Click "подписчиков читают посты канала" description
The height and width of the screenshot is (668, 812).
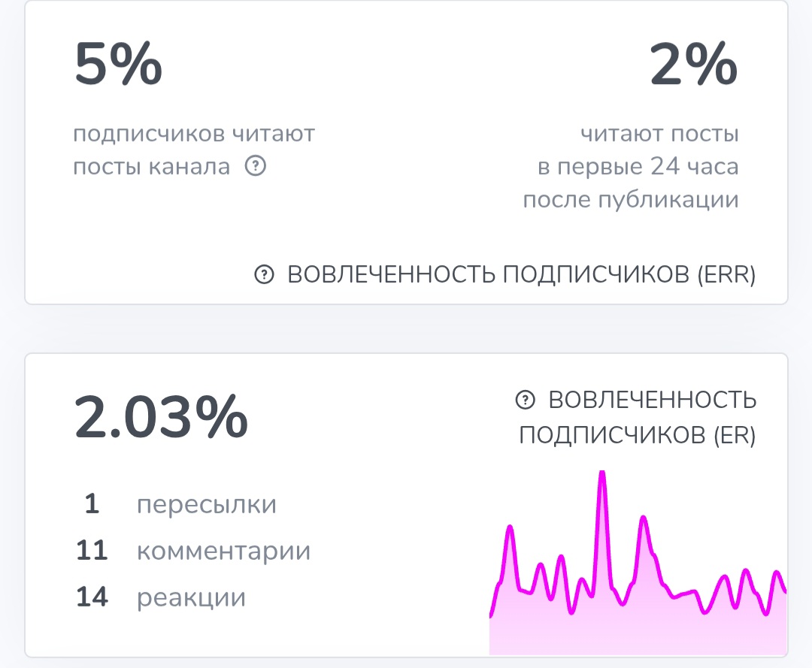tap(193, 150)
